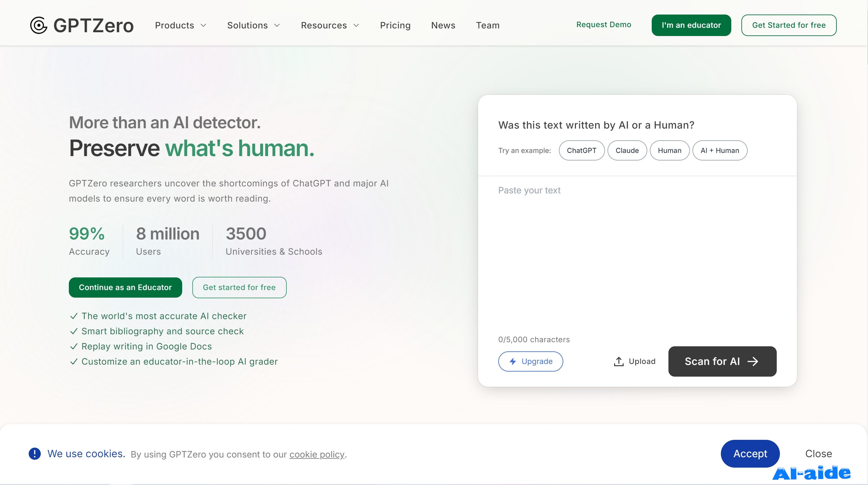Click the Upload button
This screenshot has height=485, width=868.
pyautogui.click(x=634, y=361)
